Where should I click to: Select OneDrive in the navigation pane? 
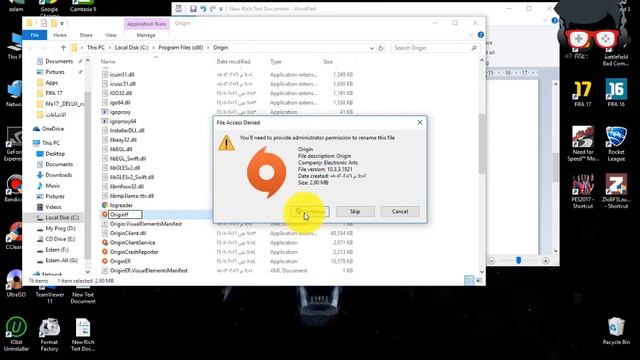point(53,129)
